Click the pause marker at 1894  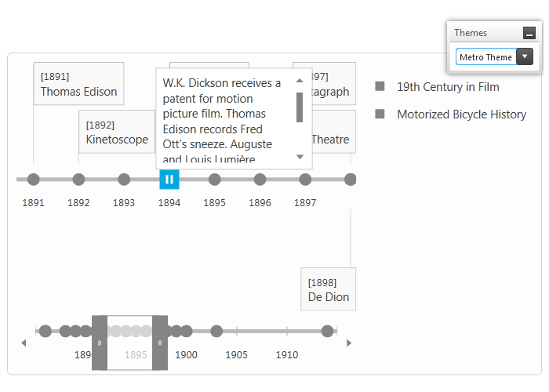(x=169, y=180)
